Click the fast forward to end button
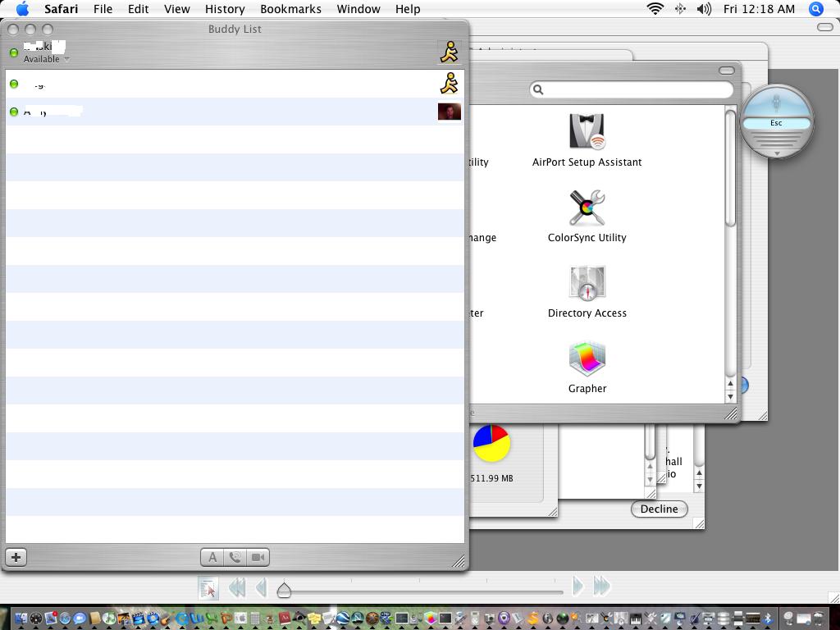840x630 pixels. pyautogui.click(x=602, y=587)
